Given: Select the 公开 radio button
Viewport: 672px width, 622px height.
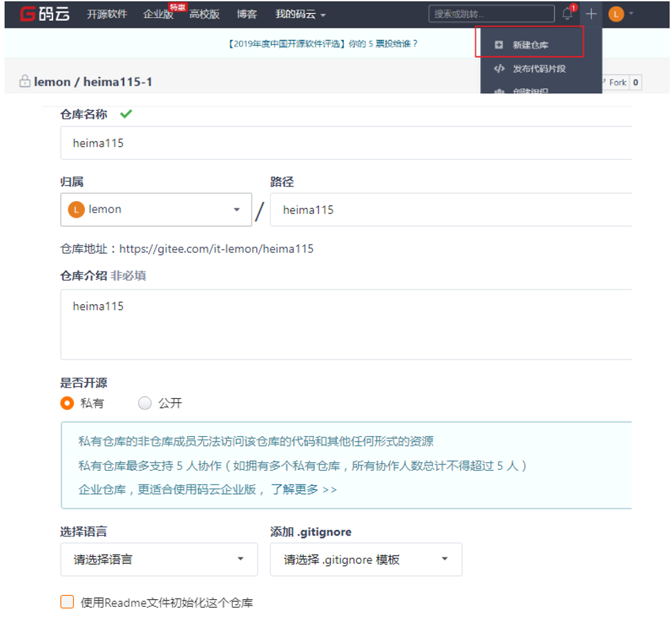Looking at the screenshot, I should coord(145,403).
